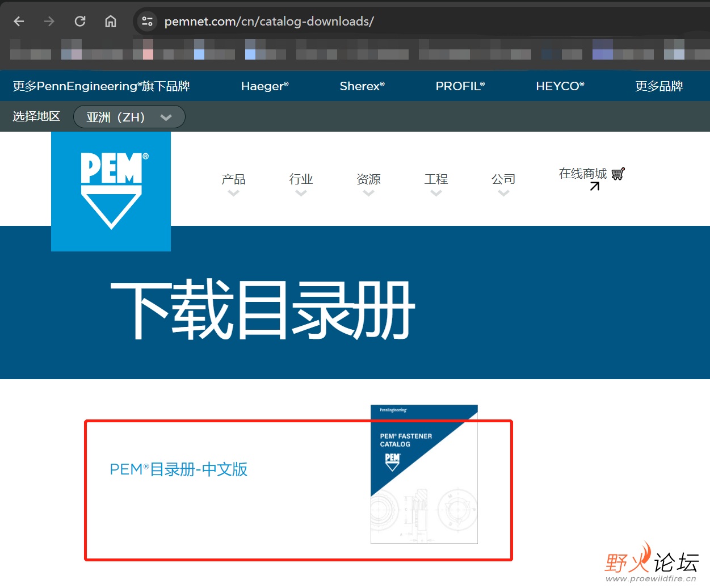
Task: Open the 公司 navigation menu
Action: pos(503,179)
